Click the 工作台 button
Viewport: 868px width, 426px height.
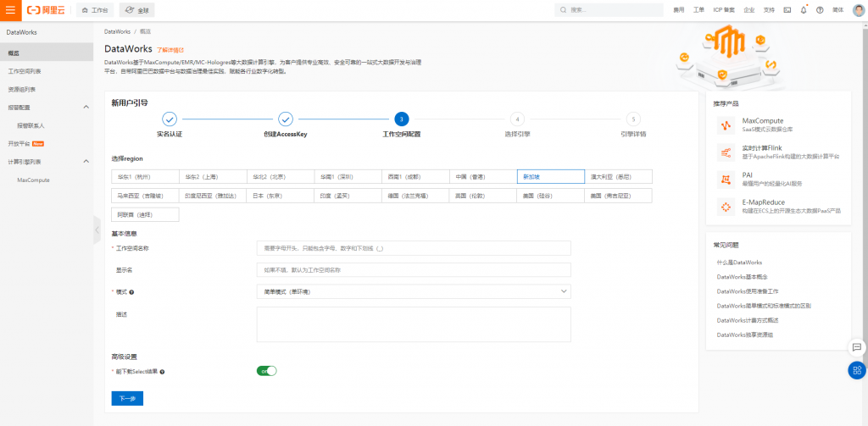click(x=95, y=10)
